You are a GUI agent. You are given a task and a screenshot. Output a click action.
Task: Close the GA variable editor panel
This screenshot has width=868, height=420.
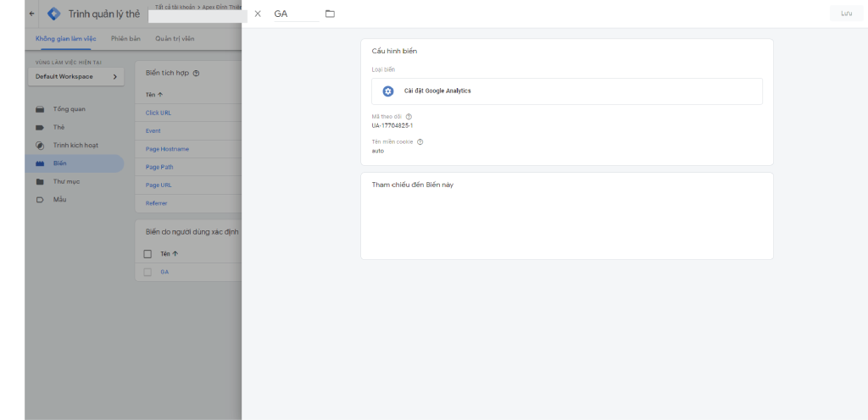tap(258, 14)
